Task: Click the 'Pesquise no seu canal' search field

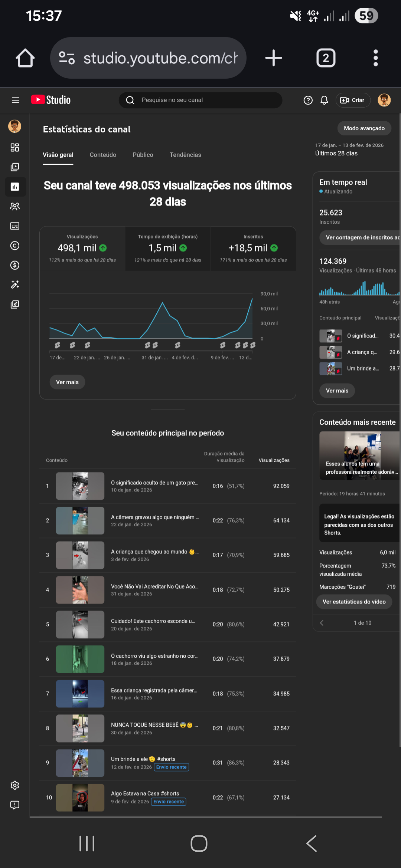Action: click(x=200, y=100)
